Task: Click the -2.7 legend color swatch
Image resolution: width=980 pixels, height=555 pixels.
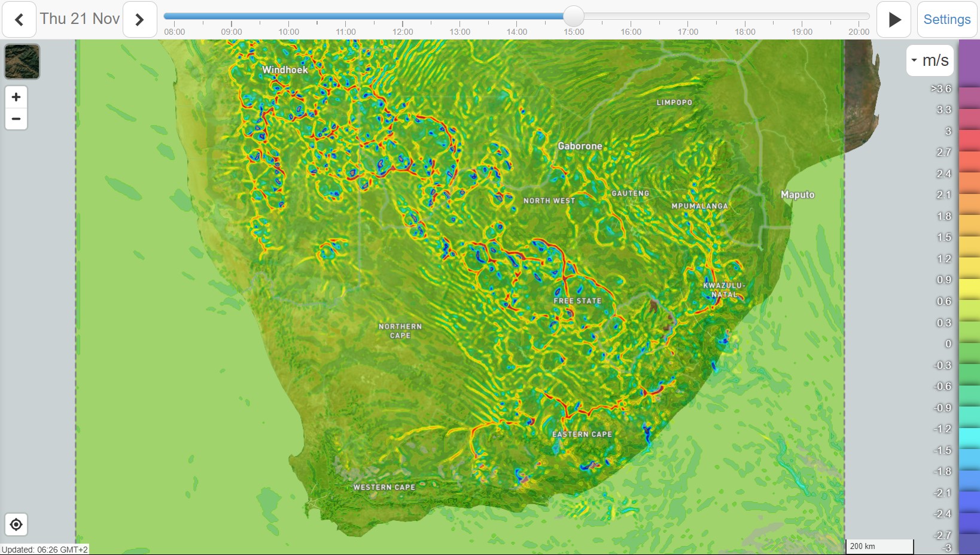Action: pos(969,524)
